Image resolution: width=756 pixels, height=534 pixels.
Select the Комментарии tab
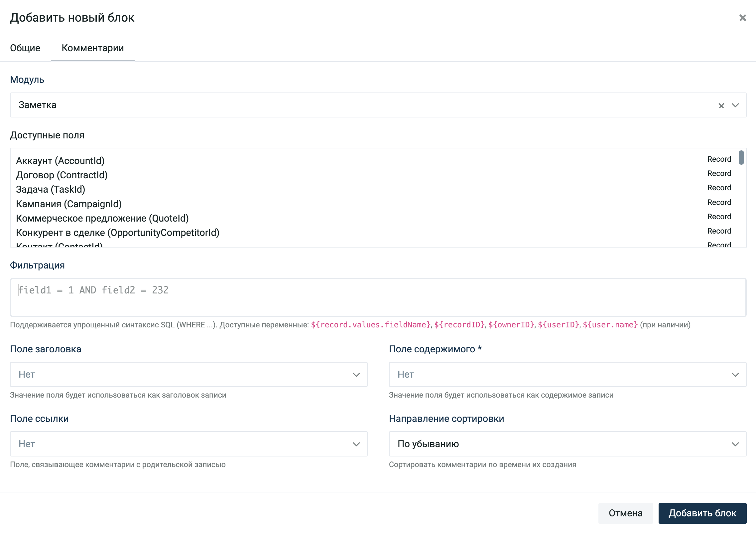(x=93, y=48)
